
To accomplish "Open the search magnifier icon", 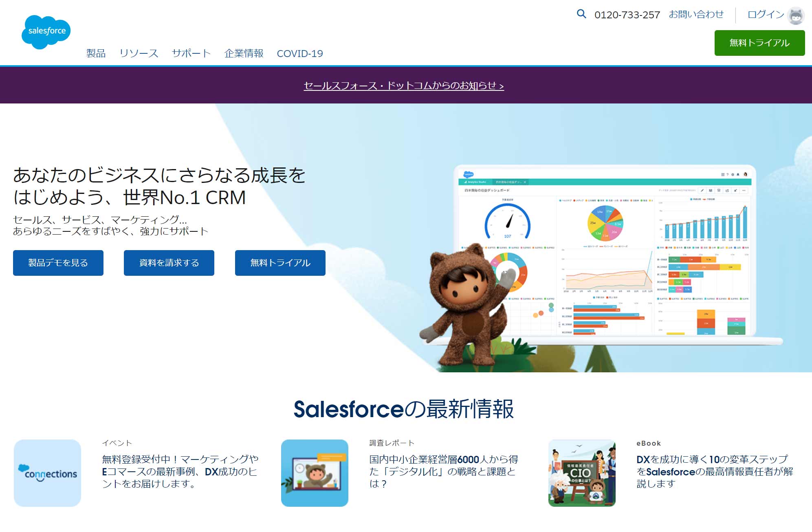I will click(581, 14).
